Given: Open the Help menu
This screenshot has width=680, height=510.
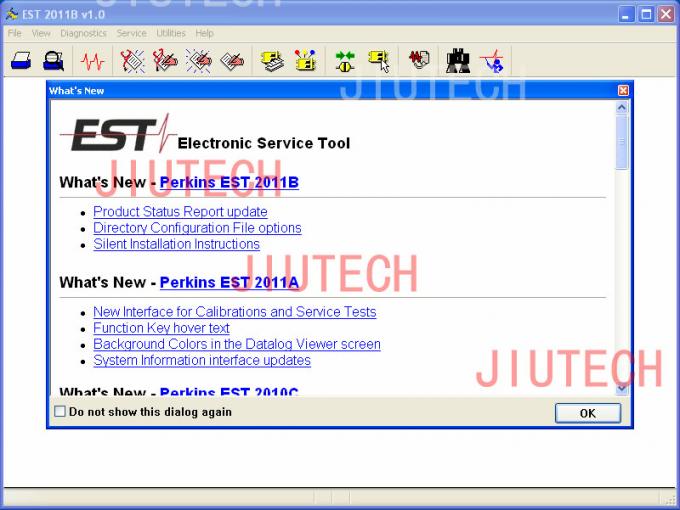Looking at the screenshot, I should pos(204,33).
